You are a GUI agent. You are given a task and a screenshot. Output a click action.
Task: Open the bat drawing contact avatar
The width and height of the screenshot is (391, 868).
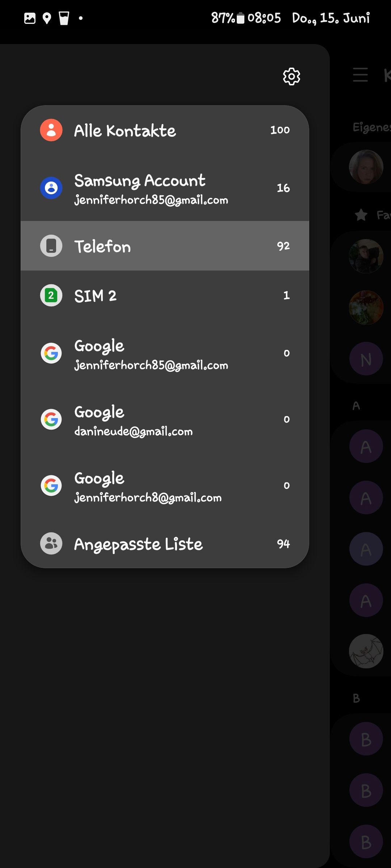coord(366,651)
